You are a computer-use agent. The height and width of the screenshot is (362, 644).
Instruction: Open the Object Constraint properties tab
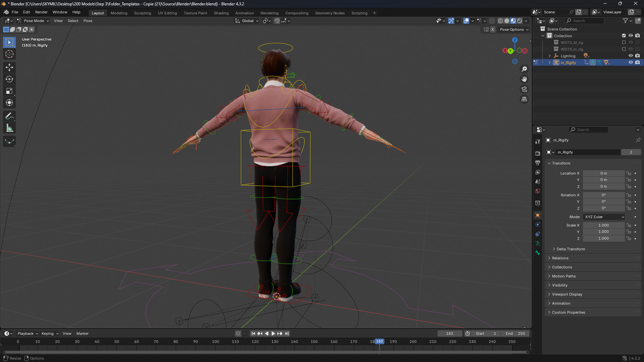(538, 234)
